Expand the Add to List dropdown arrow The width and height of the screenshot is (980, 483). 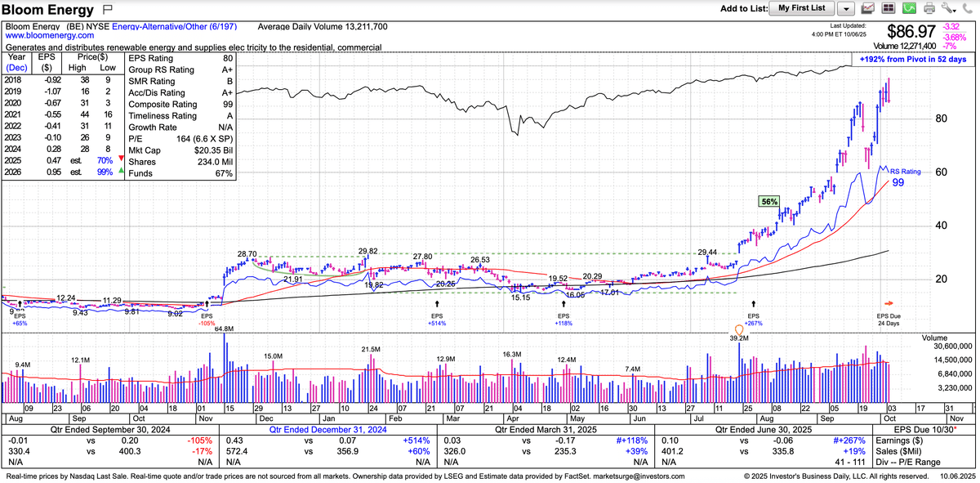point(846,9)
